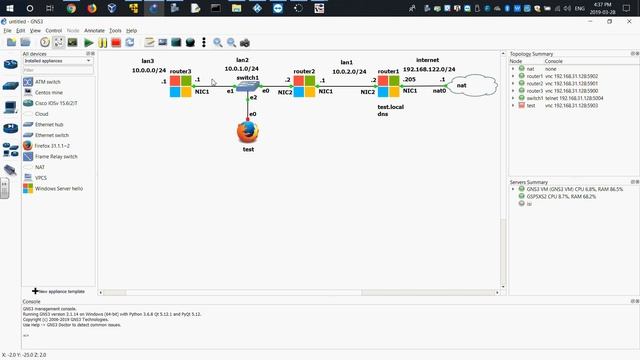Select the router2 node on canvas
Image resolution: width=640 pixels, height=360 pixels.
point(304,86)
